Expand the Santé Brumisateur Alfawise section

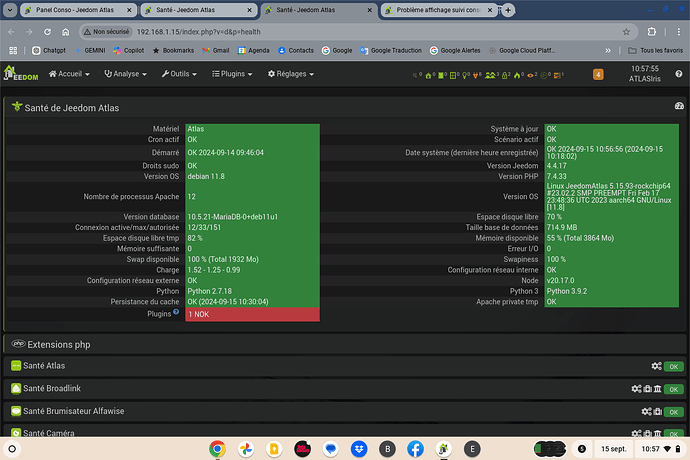(x=344, y=411)
